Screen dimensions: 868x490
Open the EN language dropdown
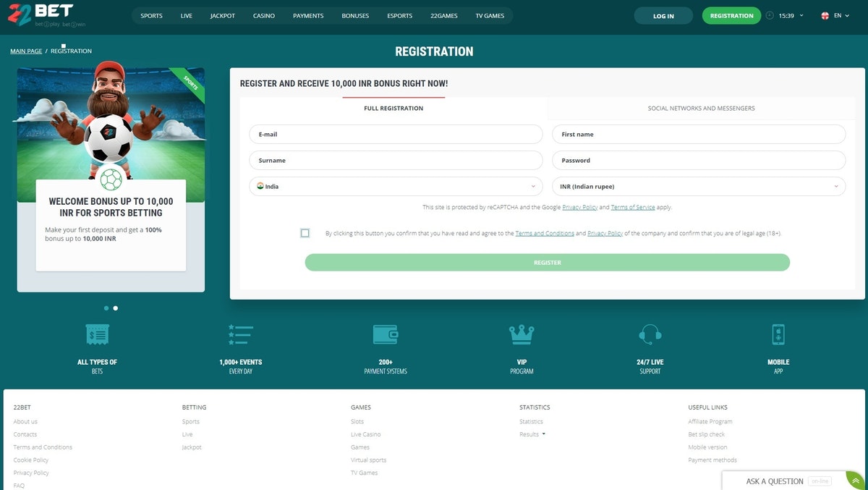tap(841, 15)
